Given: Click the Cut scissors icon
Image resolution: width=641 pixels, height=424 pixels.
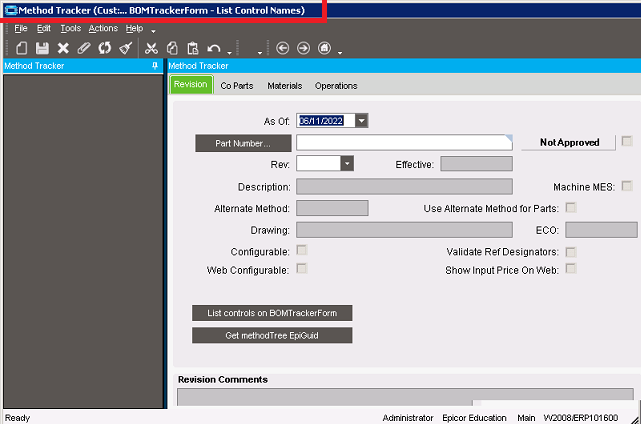Looking at the screenshot, I should tap(151, 48).
